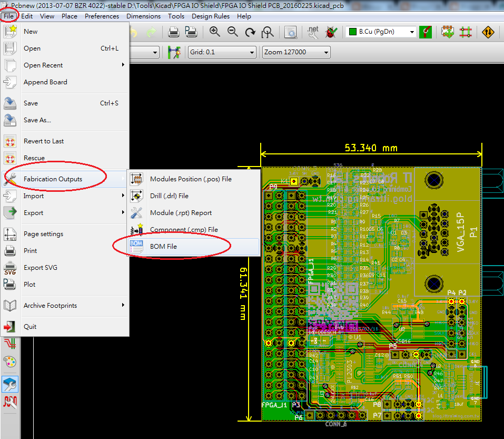Expand the Export submenu

click(x=64, y=212)
